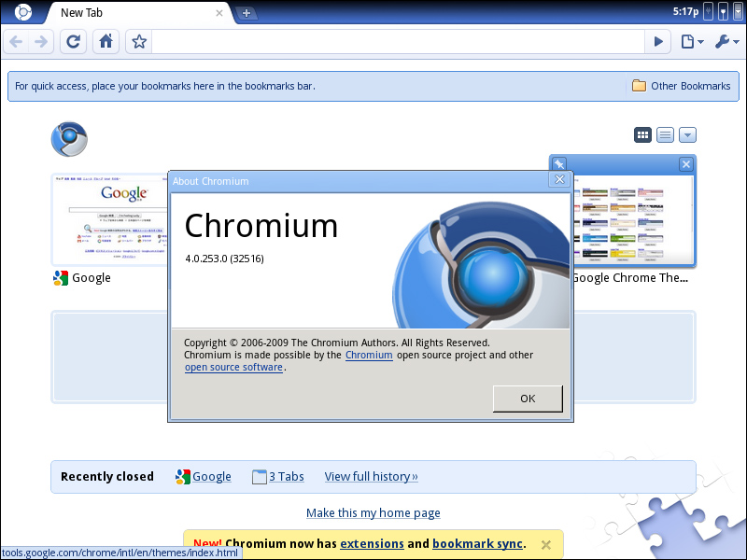Click inside the omnibox address field
The image size is (747, 560).
tap(392, 42)
